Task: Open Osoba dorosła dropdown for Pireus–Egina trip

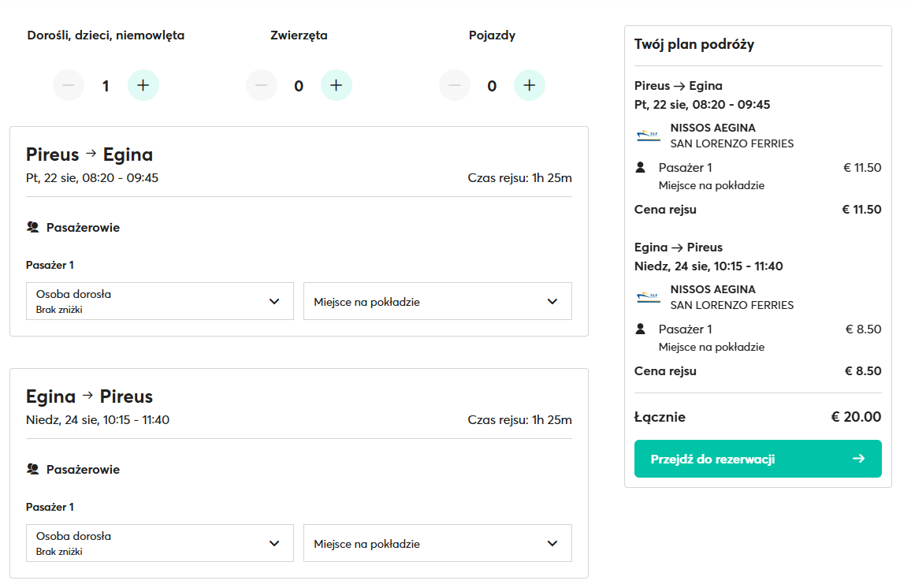Action: click(x=159, y=301)
